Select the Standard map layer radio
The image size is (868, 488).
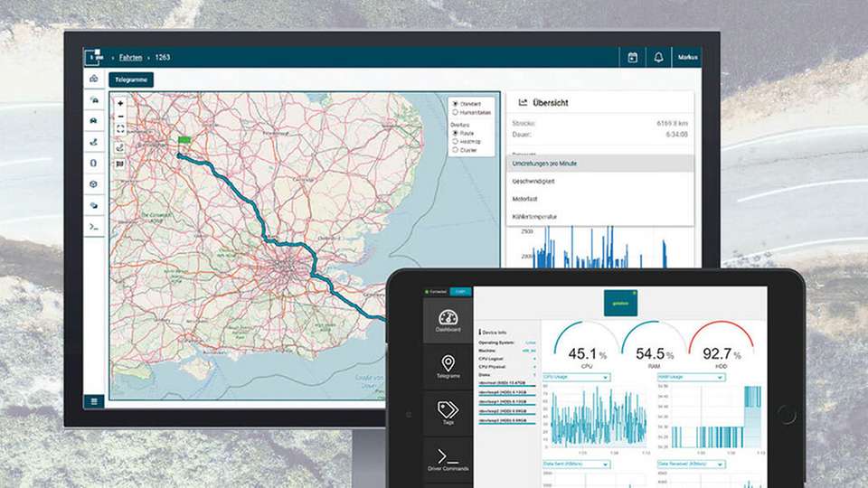(456, 104)
